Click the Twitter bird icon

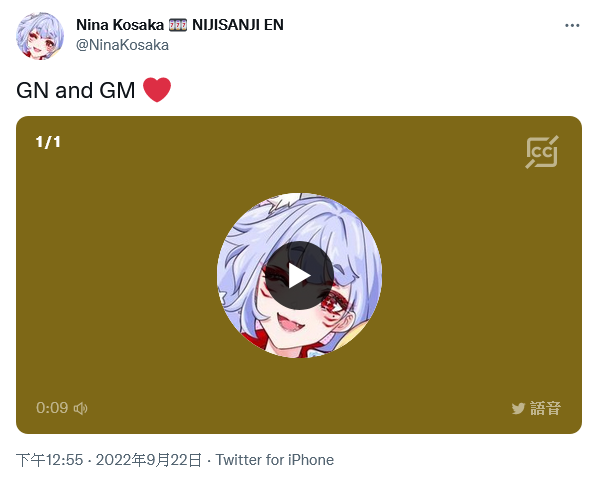[x=518, y=408]
